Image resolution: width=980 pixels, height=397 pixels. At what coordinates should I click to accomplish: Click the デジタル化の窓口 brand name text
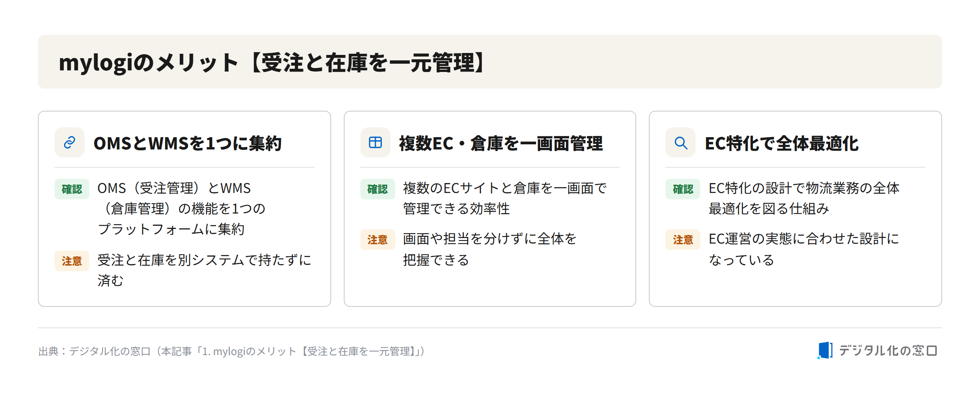[x=888, y=350]
